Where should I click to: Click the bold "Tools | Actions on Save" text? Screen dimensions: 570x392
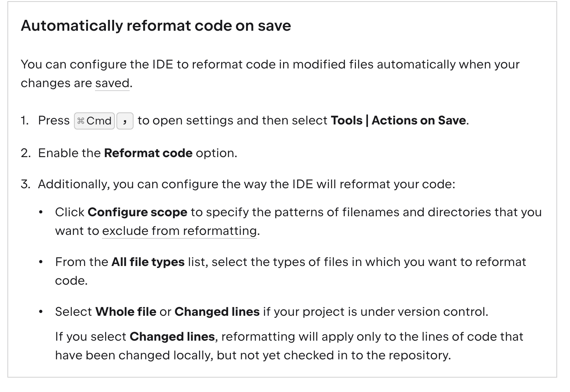tap(398, 121)
